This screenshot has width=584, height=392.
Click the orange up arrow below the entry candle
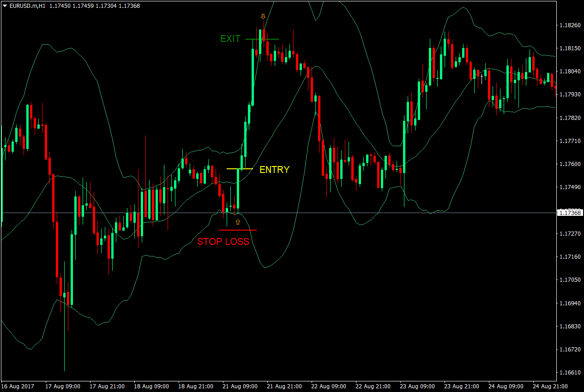(238, 222)
